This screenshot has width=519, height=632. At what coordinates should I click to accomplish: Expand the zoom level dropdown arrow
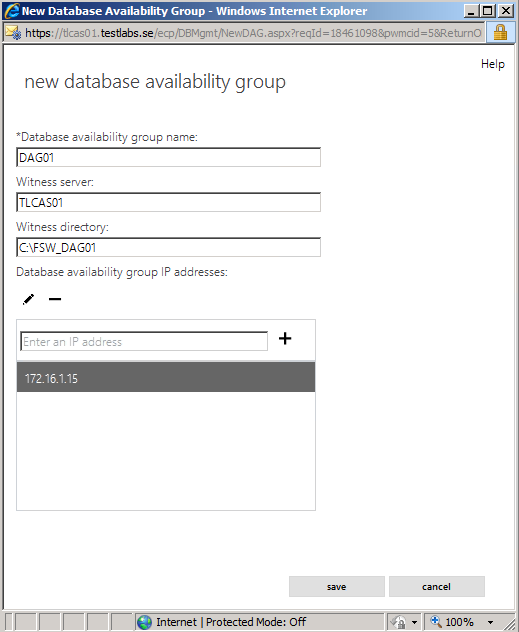(x=490, y=622)
